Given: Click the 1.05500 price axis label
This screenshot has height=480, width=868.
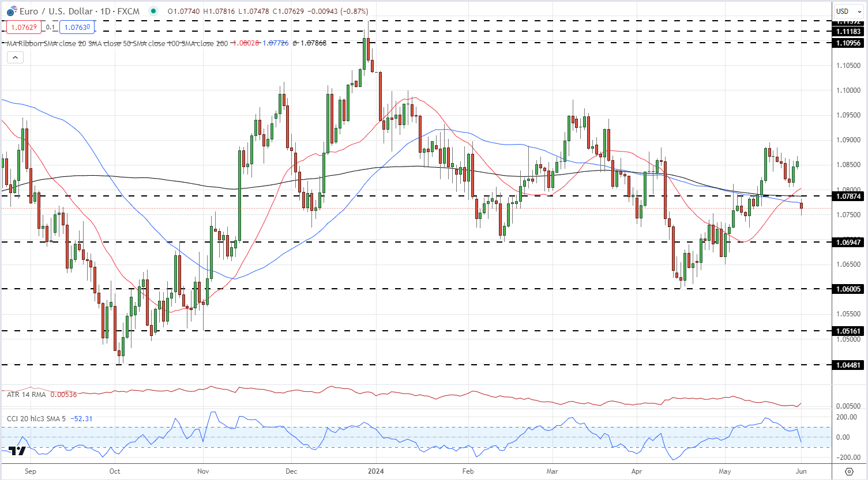Looking at the screenshot, I should coord(848,315).
